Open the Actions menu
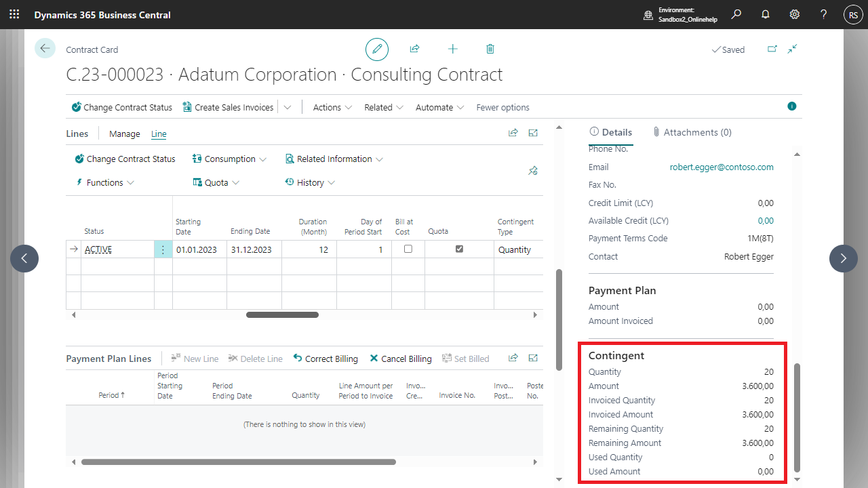Screen dimensions: 868x488 tap(332, 107)
